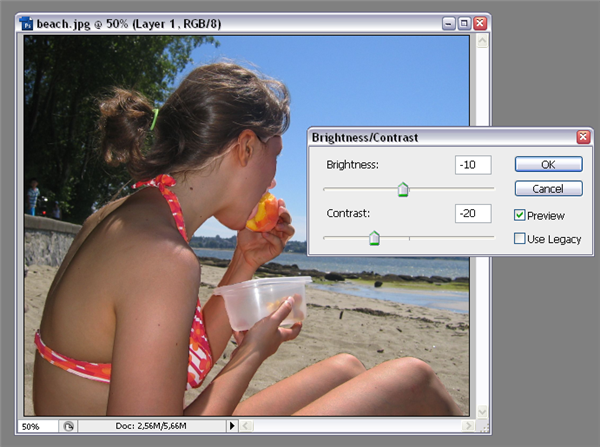This screenshot has height=447, width=600.
Task: Click the Brightness value field
Action: [473, 165]
